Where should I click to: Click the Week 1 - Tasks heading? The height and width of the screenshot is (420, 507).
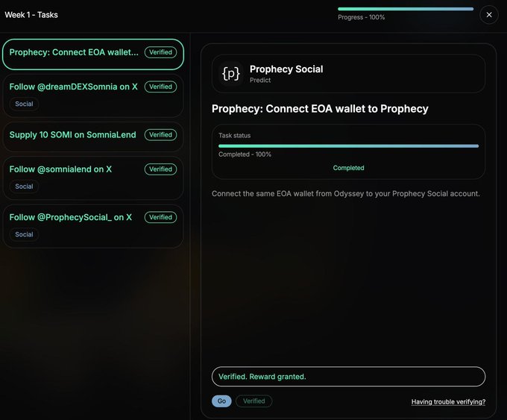[x=31, y=15]
